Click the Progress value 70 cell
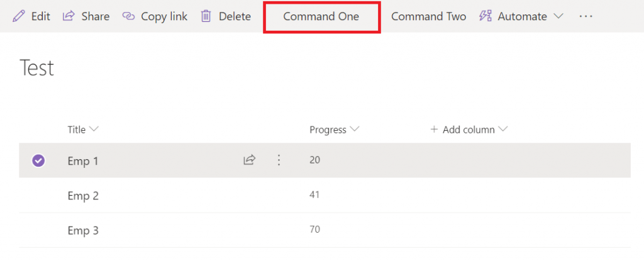Image resolution: width=644 pixels, height=261 pixels. click(315, 230)
